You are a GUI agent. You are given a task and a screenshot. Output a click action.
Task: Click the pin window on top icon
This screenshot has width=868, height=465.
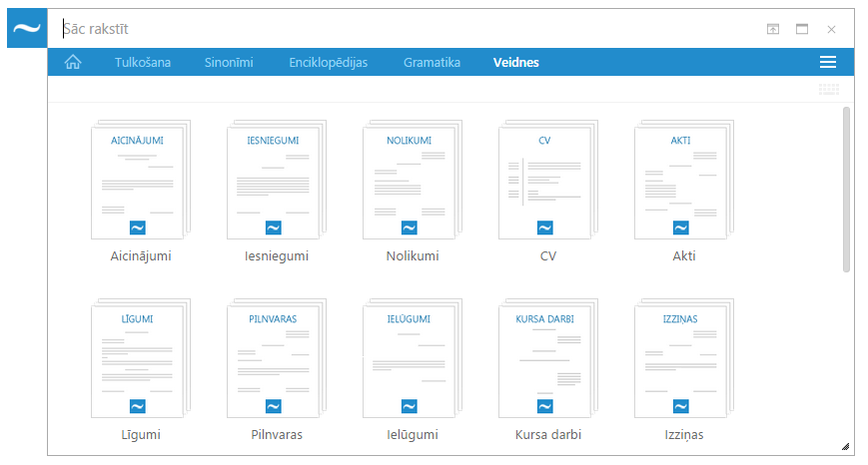772,30
